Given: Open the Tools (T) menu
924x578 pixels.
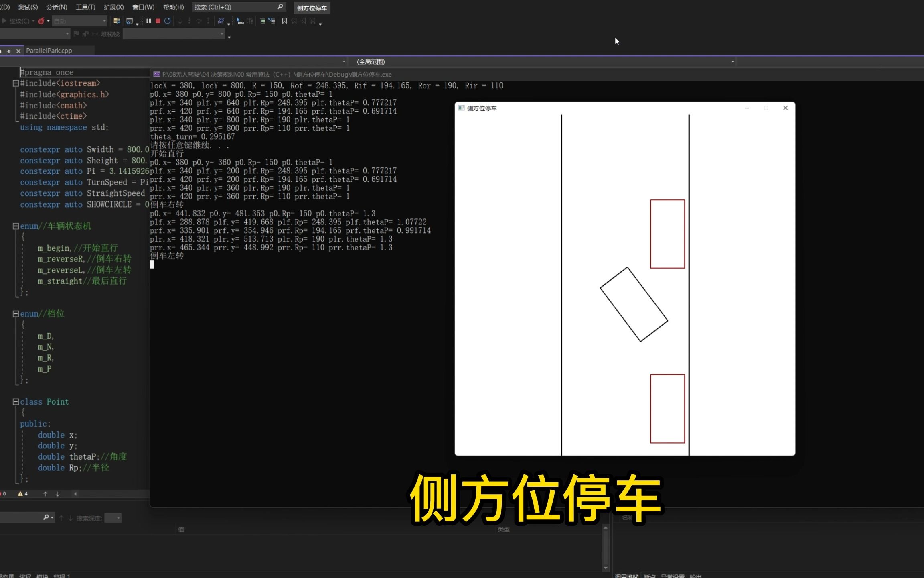Looking at the screenshot, I should coord(85,7).
